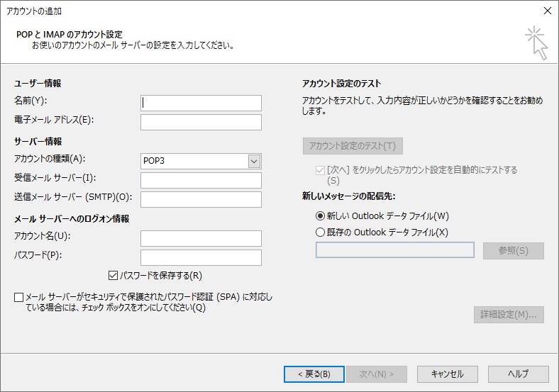The width and height of the screenshot is (559, 392).
Task: Open the アカウントの種類 POP3 dropdown
Action: pyautogui.click(x=201, y=162)
